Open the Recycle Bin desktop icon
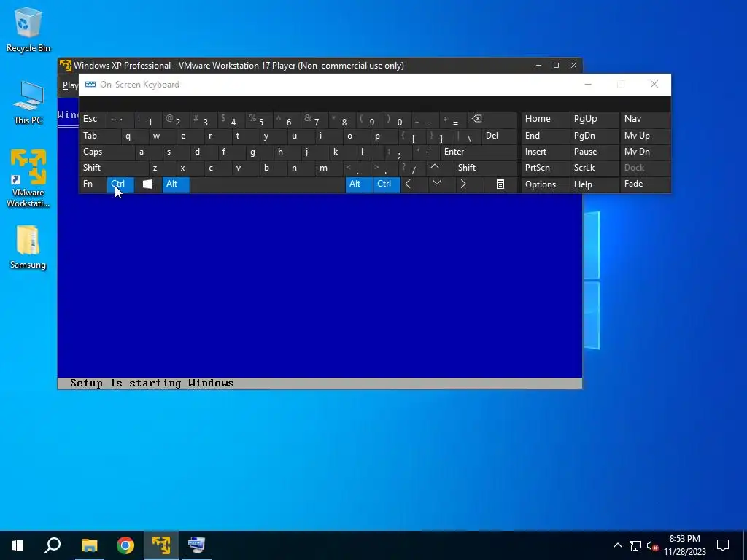 pyautogui.click(x=28, y=29)
